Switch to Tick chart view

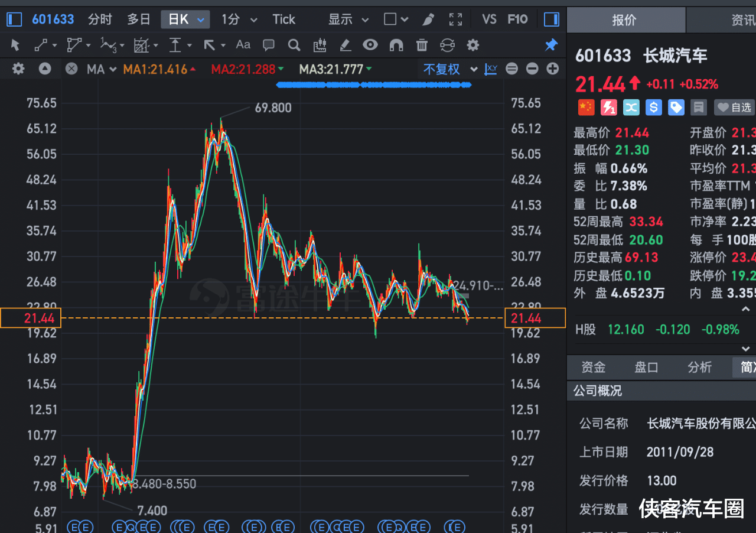(x=283, y=19)
